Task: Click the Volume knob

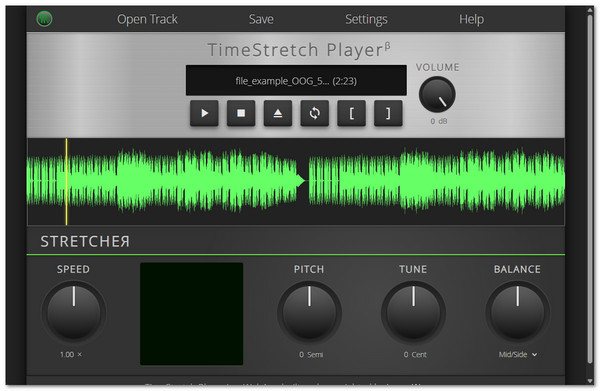Action: point(437,94)
